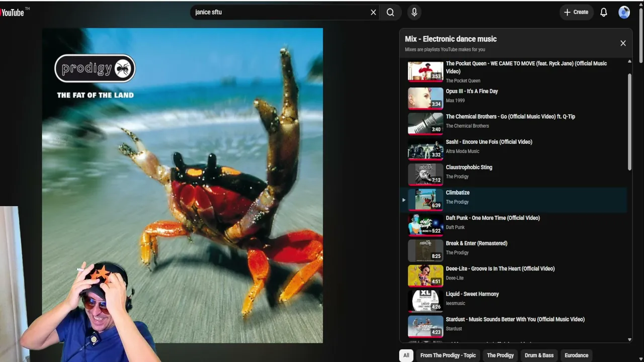Open 'Claustrophobic Sting' title
The height and width of the screenshot is (362, 644).
pyautogui.click(x=469, y=167)
